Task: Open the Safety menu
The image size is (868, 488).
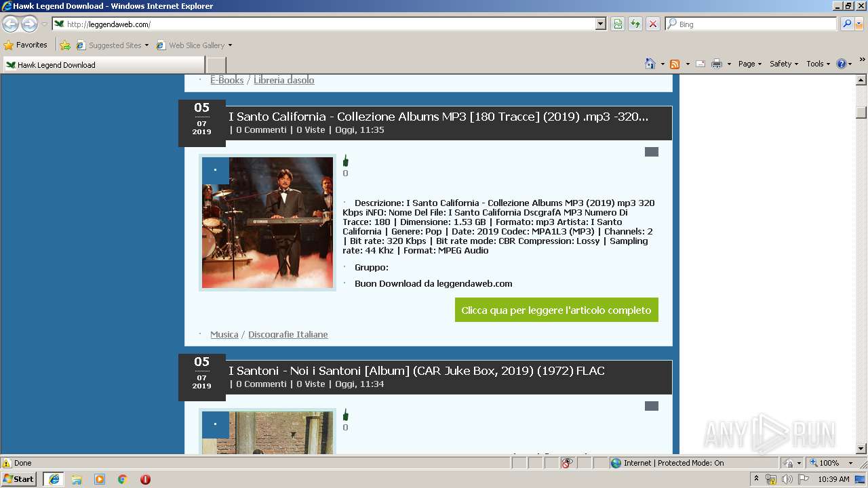Action: pyautogui.click(x=785, y=64)
